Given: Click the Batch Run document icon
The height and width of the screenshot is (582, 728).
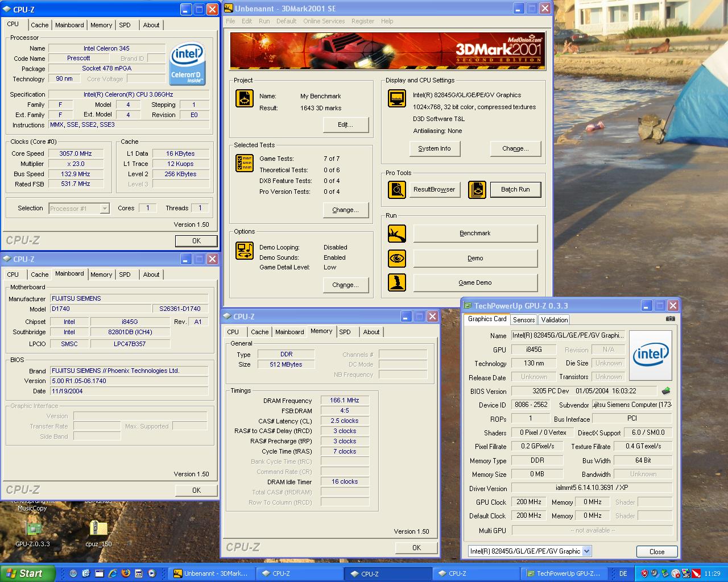Looking at the screenshot, I should (477, 190).
